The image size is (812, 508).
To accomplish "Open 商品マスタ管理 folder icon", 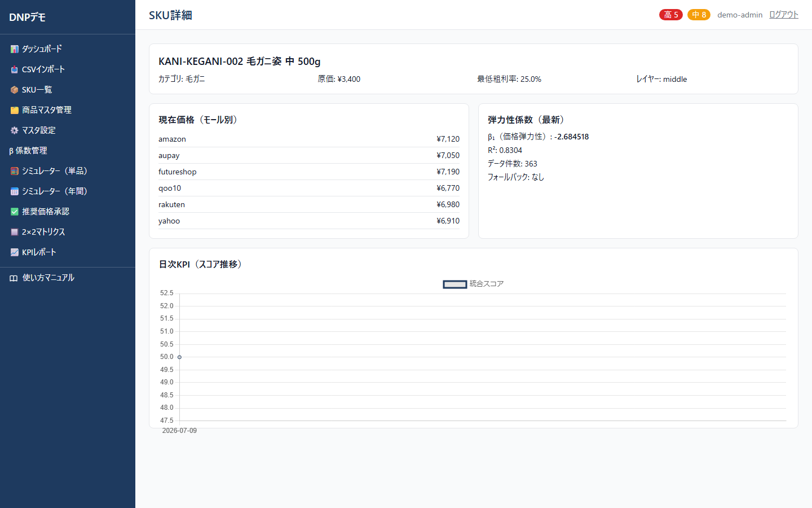I will click(15, 110).
